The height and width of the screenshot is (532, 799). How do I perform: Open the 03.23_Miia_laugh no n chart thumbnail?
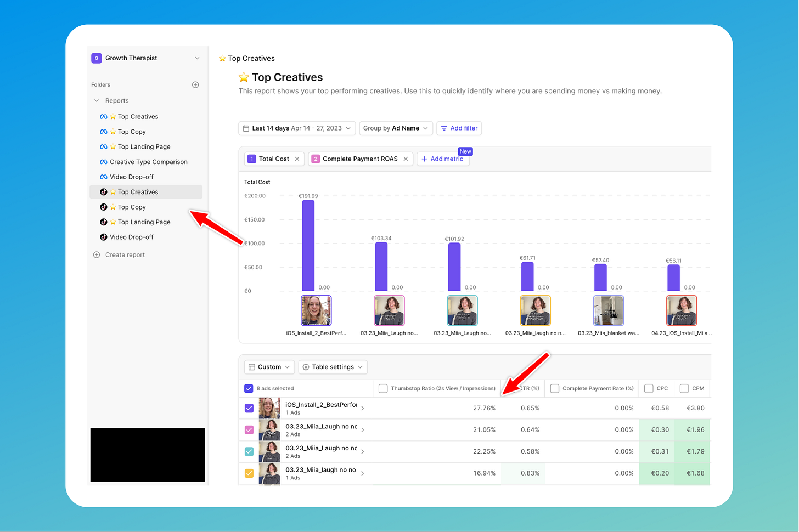click(535, 310)
